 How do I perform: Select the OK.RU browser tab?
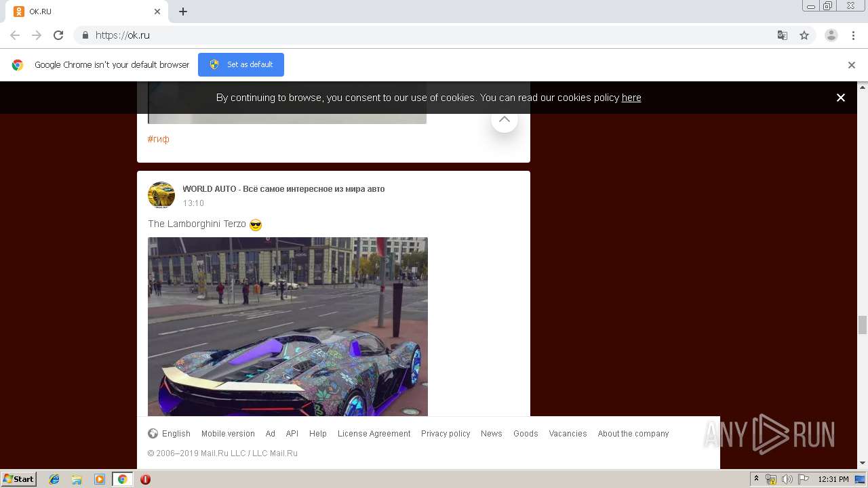88,12
